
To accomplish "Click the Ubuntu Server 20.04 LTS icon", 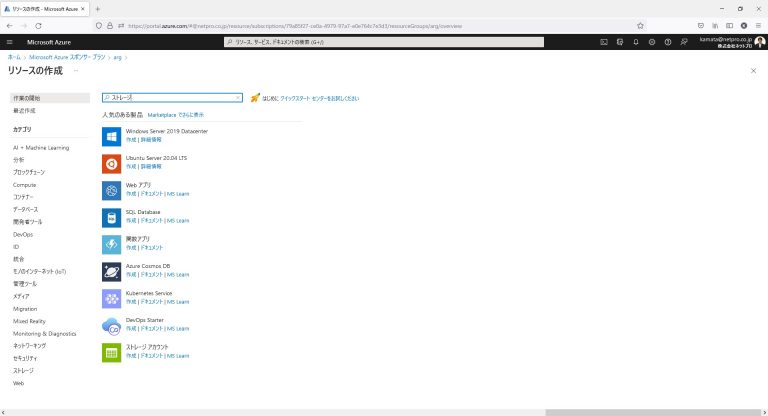I will pyautogui.click(x=111, y=162).
